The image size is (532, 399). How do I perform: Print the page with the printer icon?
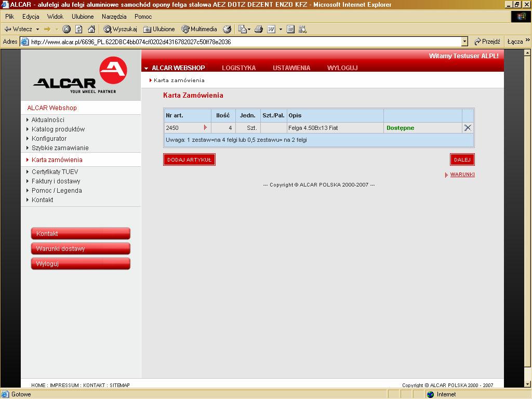259,29
